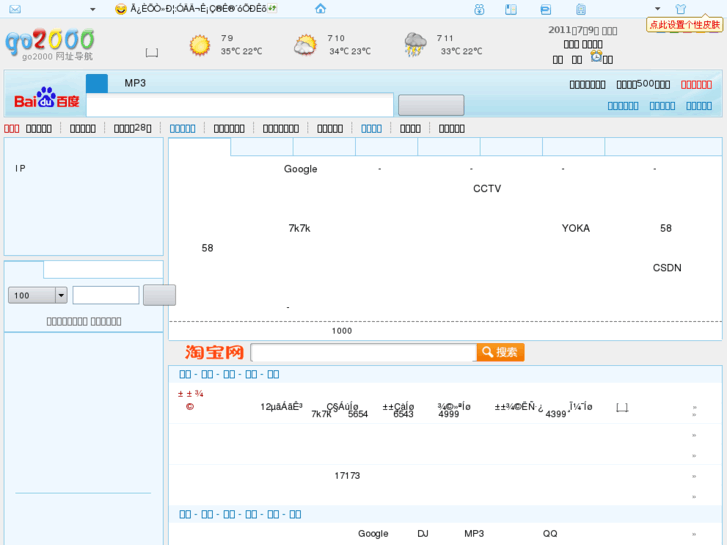Click the partly cloudy weather icon for 7/10

coord(305,45)
